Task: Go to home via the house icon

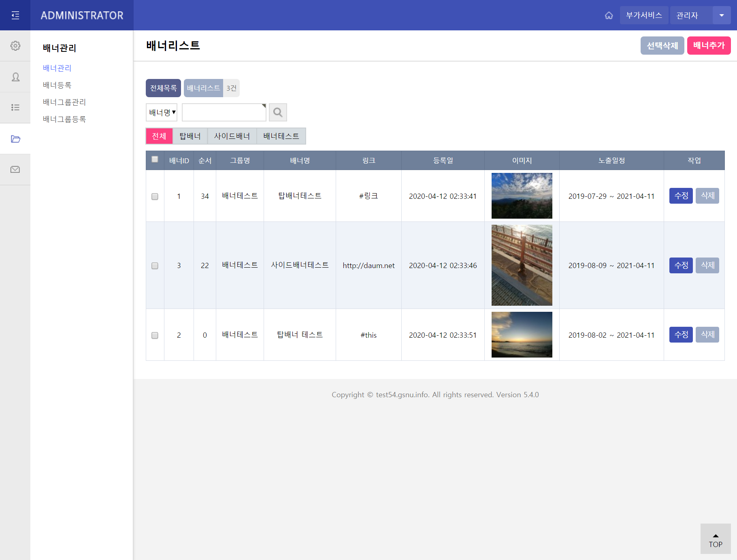Action: point(609,15)
